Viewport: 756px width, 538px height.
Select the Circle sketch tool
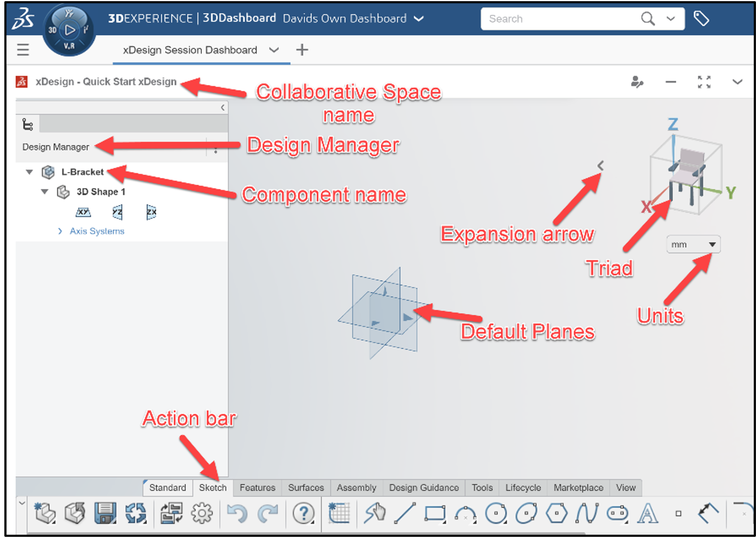(x=496, y=513)
